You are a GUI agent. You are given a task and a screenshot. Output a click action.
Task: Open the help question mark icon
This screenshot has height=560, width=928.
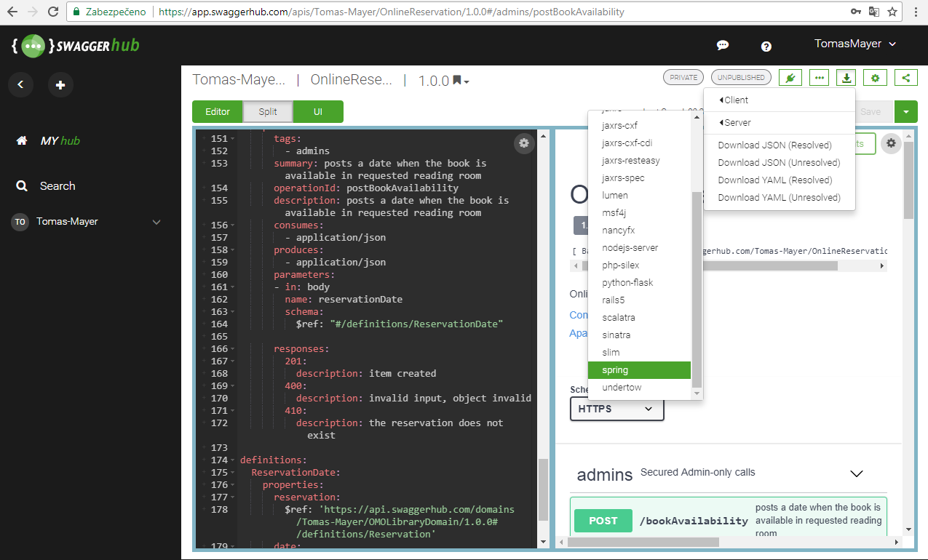click(x=766, y=46)
